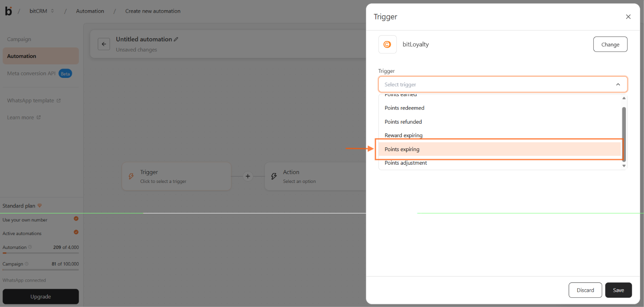The width and height of the screenshot is (644, 307).
Task: Click the Campaign usage progress bar
Action: click(x=41, y=270)
